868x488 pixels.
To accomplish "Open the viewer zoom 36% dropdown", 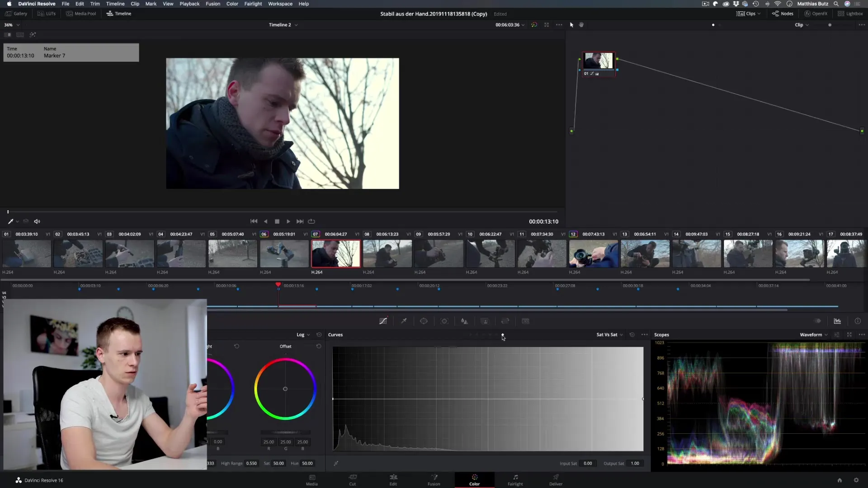I will (x=12, y=25).
